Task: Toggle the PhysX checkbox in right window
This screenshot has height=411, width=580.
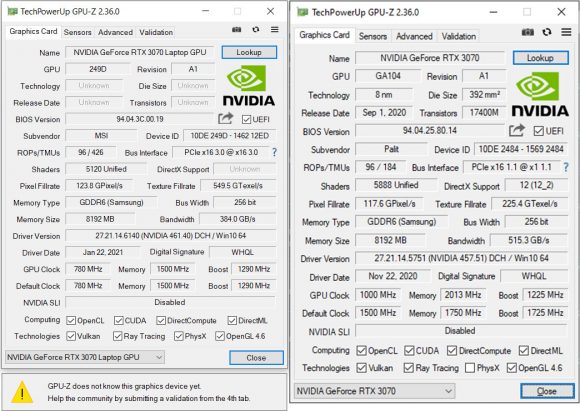Action: [x=470, y=368]
